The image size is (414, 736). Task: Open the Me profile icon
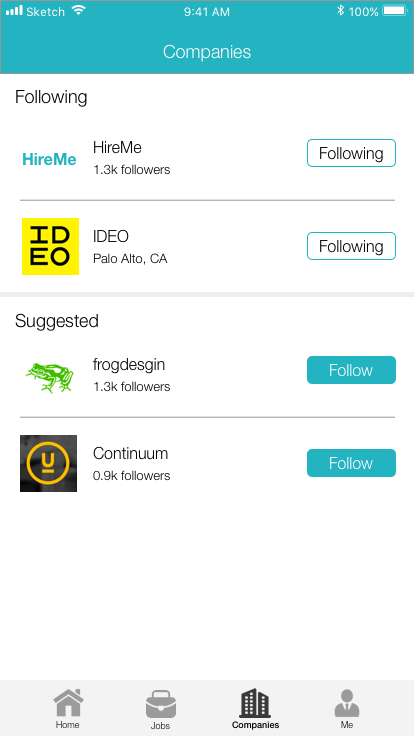click(347, 703)
